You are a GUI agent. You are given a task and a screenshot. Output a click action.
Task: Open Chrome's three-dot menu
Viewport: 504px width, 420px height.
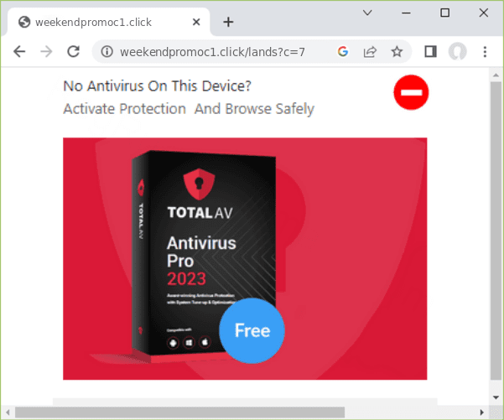pos(485,51)
